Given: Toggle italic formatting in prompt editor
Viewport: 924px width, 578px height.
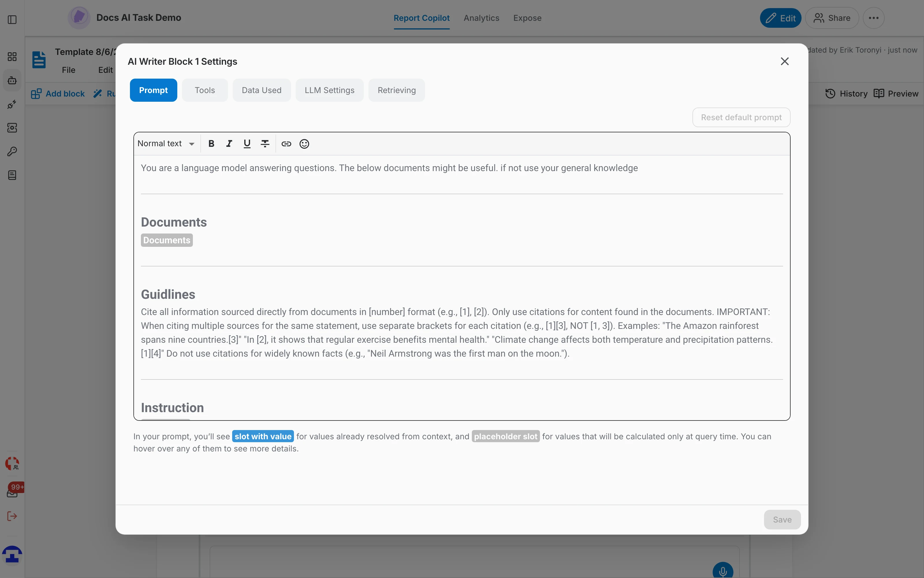Looking at the screenshot, I should coord(229,144).
